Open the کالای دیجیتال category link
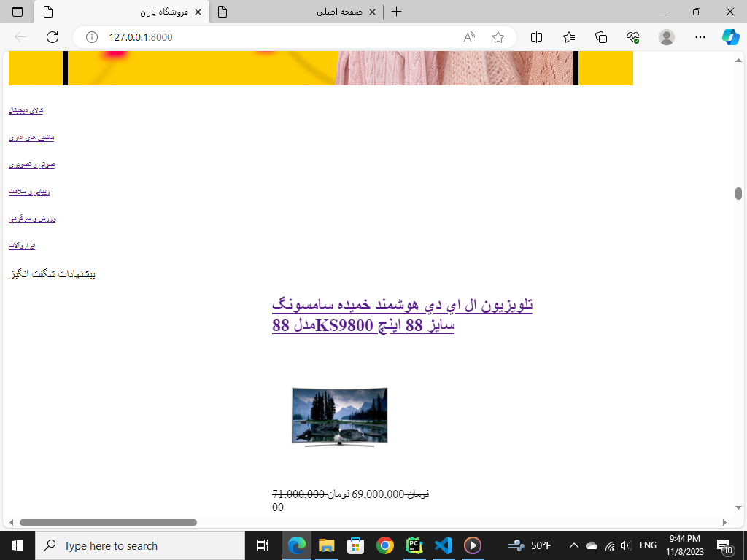This screenshot has height=560, width=747. [x=26, y=111]
